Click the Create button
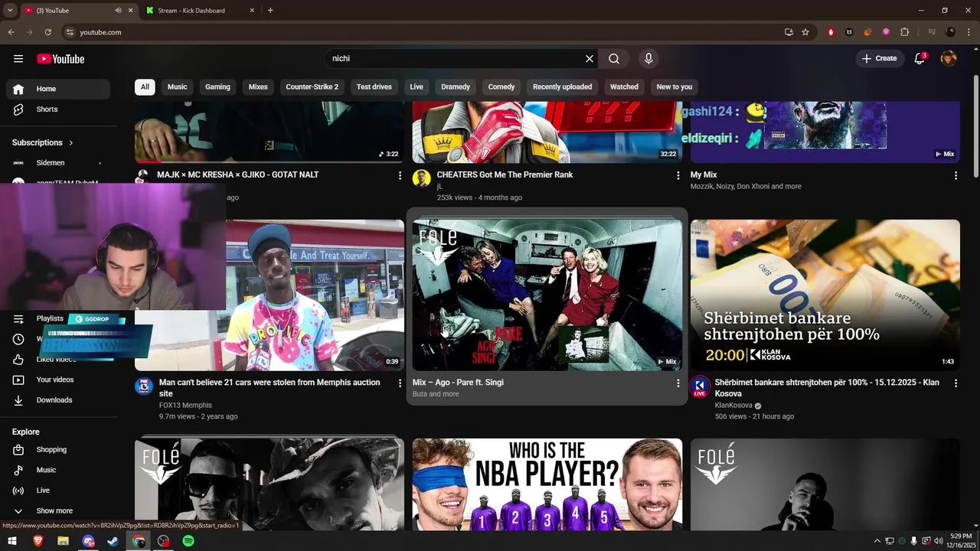980x551 pixels. [879, 59]
